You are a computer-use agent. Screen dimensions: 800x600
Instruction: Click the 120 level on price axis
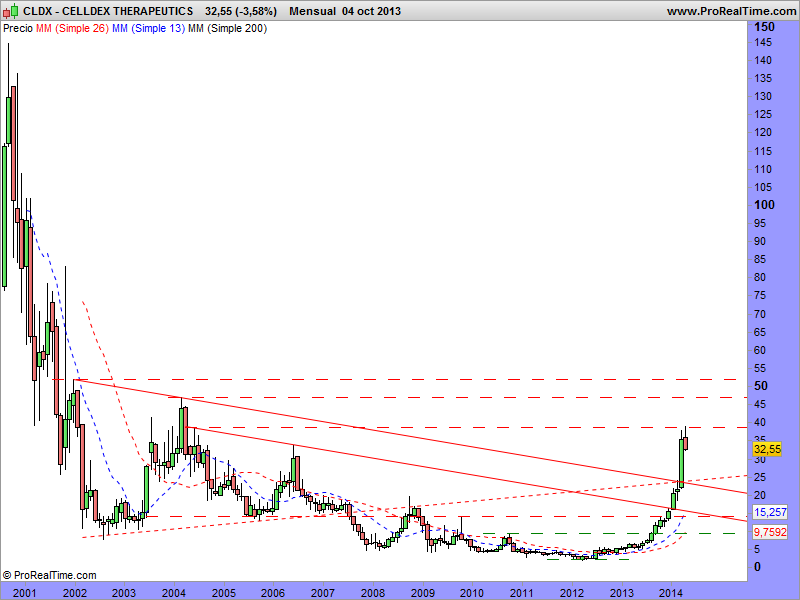[x=763, y=133]
